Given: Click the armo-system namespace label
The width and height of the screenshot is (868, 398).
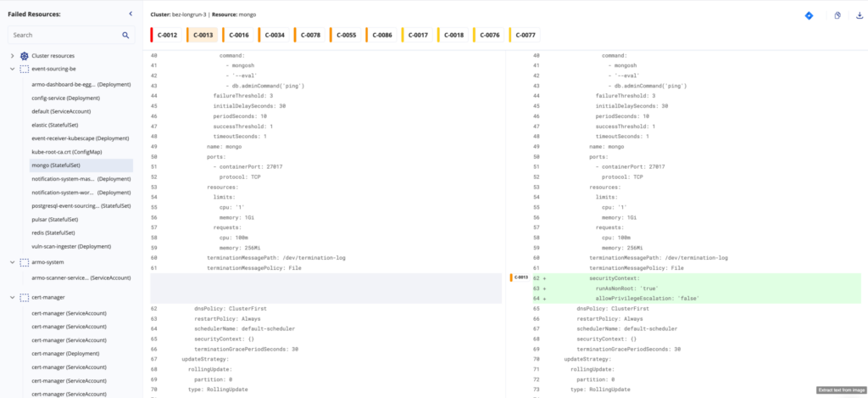Looking at the screenshot, I should point(47,262).
